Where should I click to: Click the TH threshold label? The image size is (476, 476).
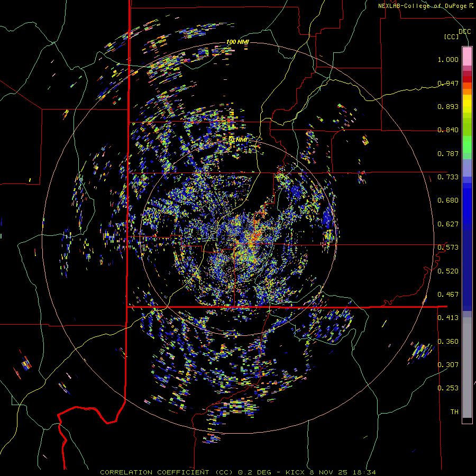(454, 412)
